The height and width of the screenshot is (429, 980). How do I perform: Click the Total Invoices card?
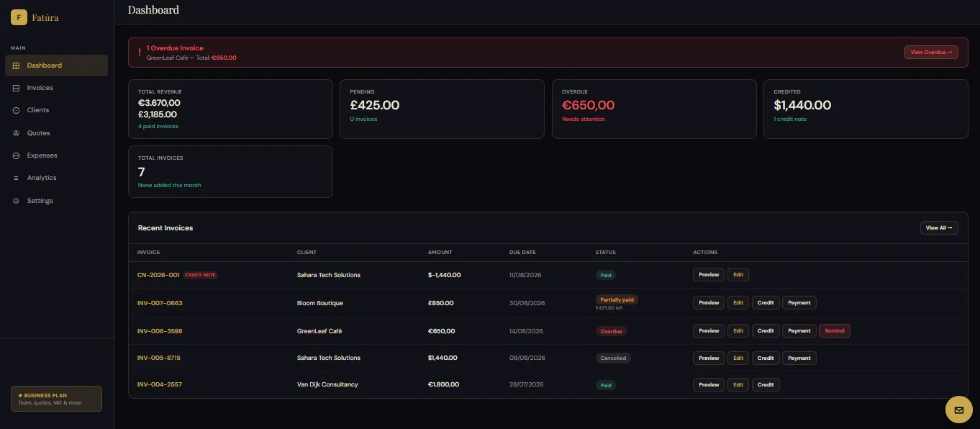pyautogui.click(x=230, y=172)
